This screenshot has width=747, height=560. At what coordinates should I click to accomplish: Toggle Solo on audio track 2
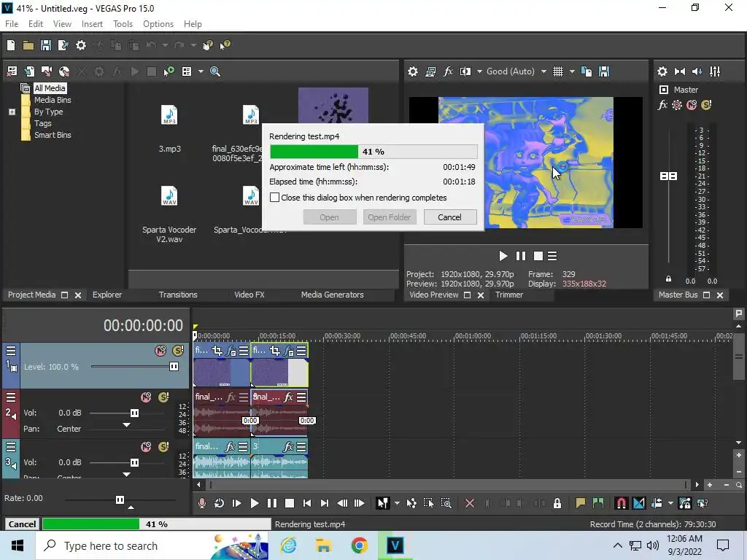pos(163,397)
